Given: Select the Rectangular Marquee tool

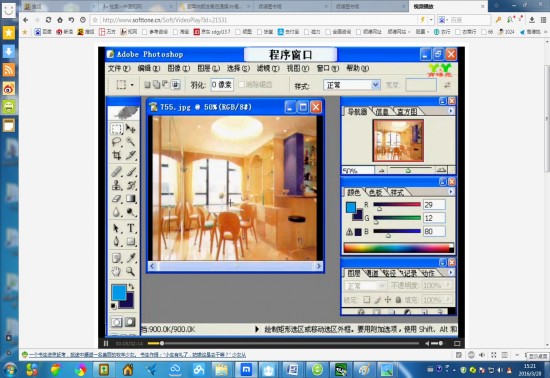Looking at the screenshot, I should (x=117, y=129).
